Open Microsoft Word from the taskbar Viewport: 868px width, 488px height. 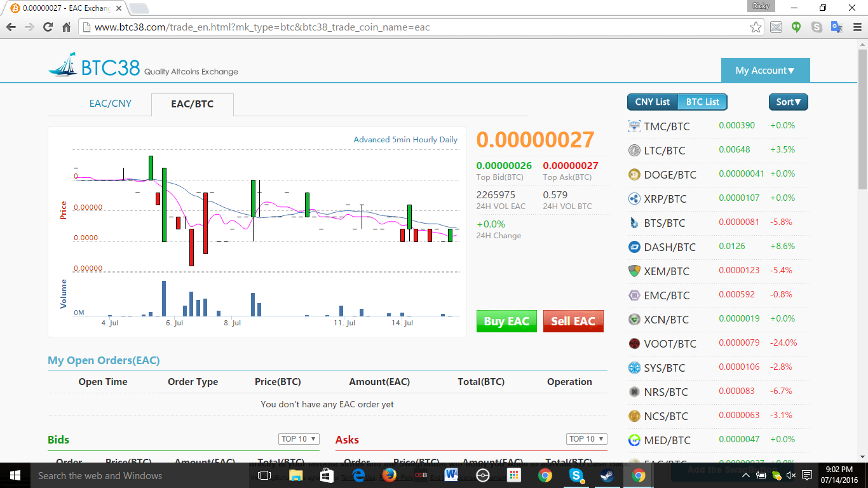[451, 475]
